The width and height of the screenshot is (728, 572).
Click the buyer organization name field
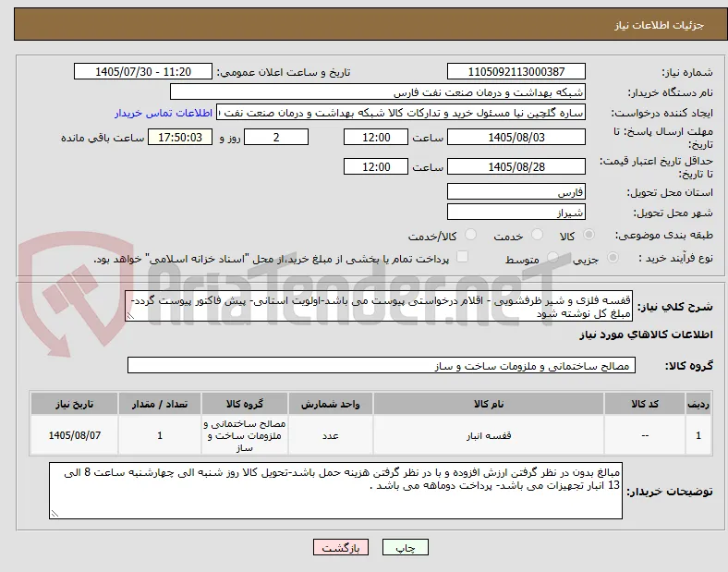378,91
